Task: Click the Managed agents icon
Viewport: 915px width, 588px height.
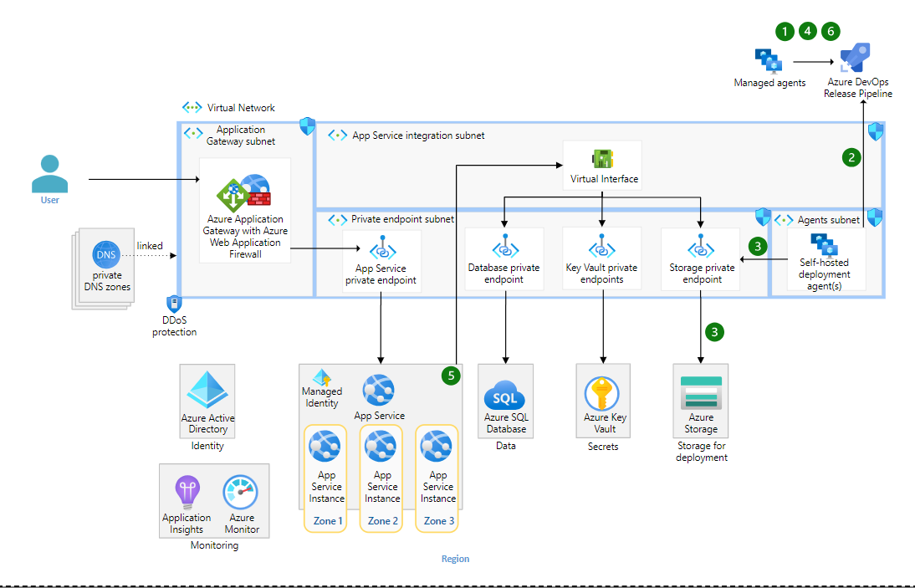Action: (769, 61)
